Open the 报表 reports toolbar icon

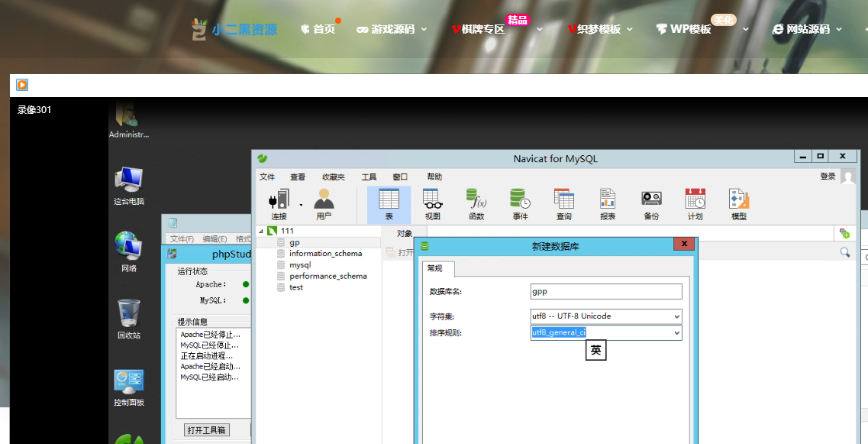(607, 205)
